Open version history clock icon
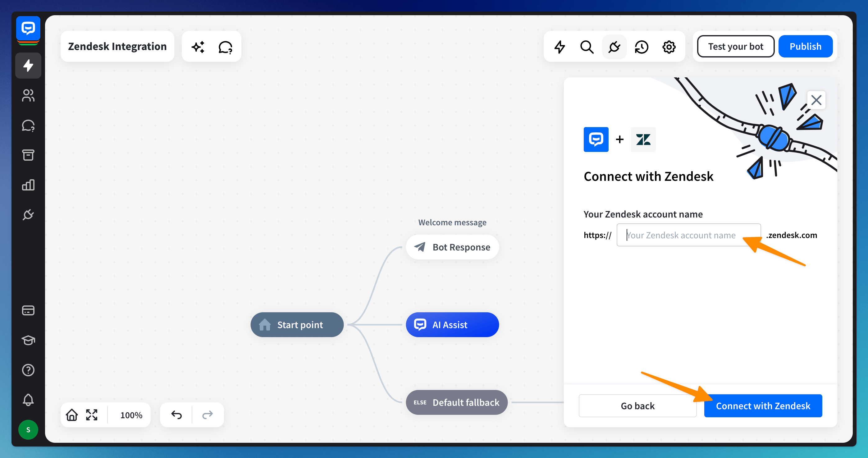 (641, 47)
